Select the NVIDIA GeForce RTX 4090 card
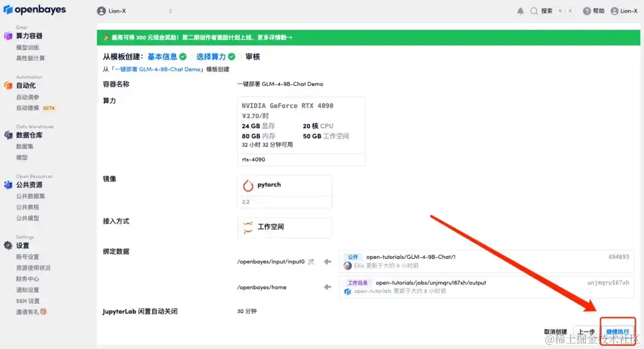644x349 pixels. tap(302, 131)
